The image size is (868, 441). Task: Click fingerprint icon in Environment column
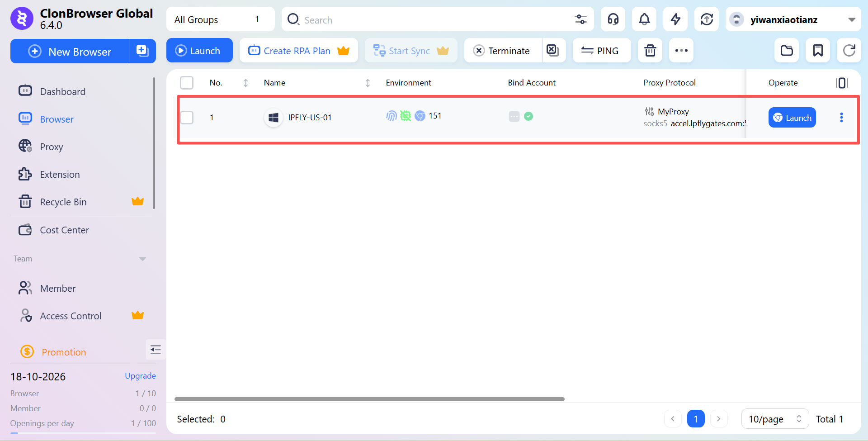(x=392, y=116)
